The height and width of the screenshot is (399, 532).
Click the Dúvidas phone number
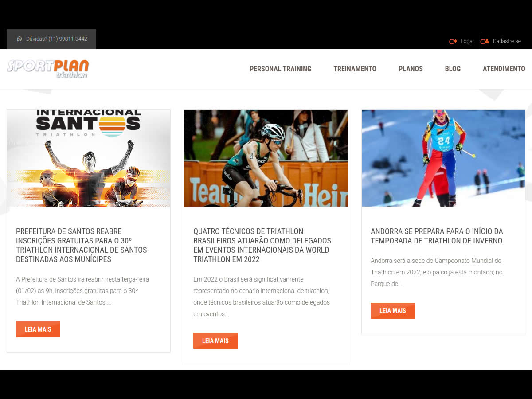[x=56, y=39]
